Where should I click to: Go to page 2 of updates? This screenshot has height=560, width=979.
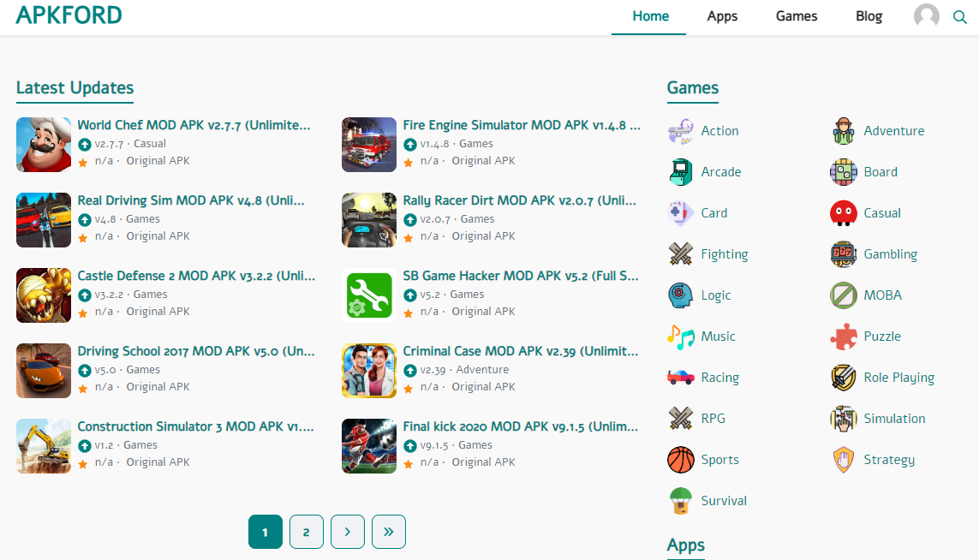pos(307,532)
